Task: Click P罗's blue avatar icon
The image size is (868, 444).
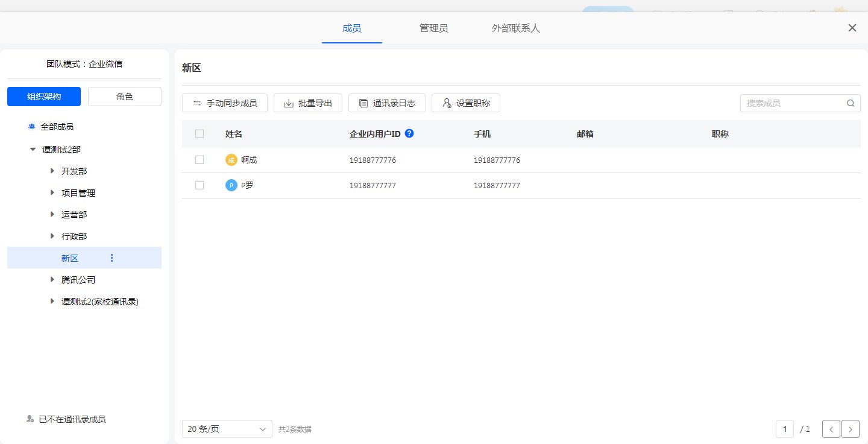Action: (x=231, y=185)
